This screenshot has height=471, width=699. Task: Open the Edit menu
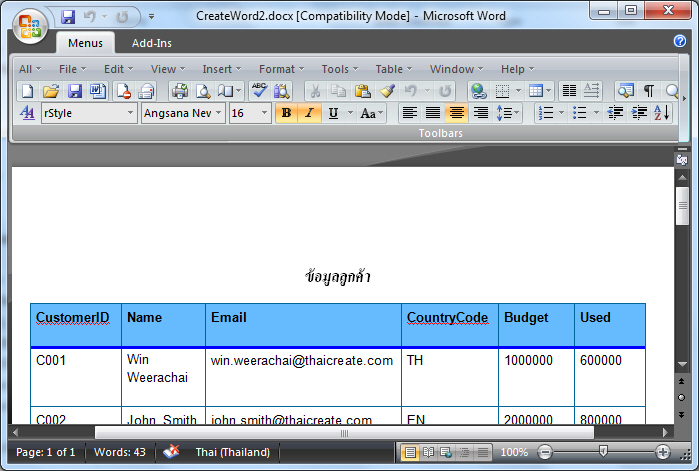tap(118, 69)
